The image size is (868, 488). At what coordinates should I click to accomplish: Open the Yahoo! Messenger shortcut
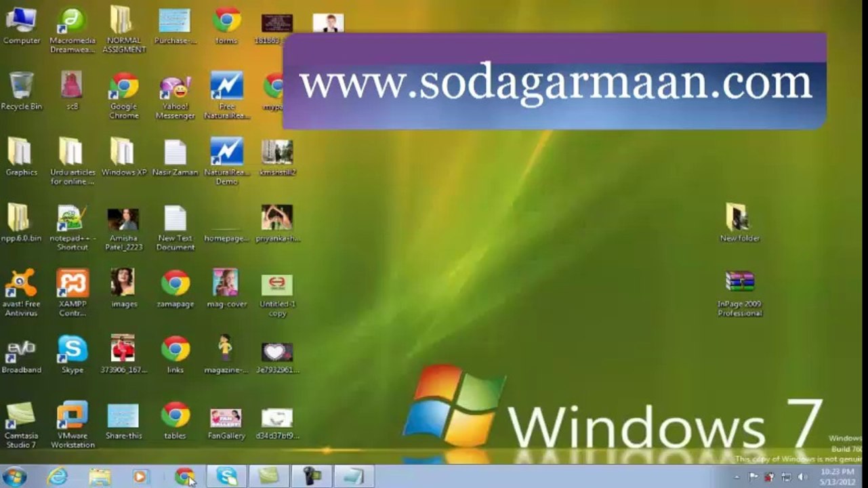pos(175,96)
